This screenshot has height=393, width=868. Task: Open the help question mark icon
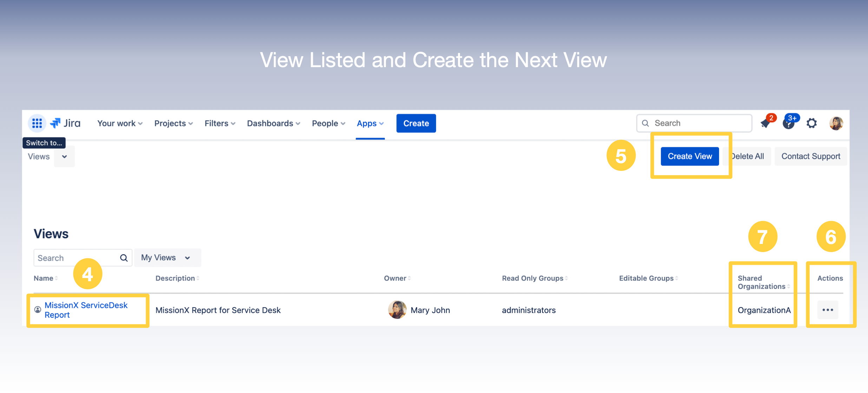pyautogui.click(x=789, y=123)
